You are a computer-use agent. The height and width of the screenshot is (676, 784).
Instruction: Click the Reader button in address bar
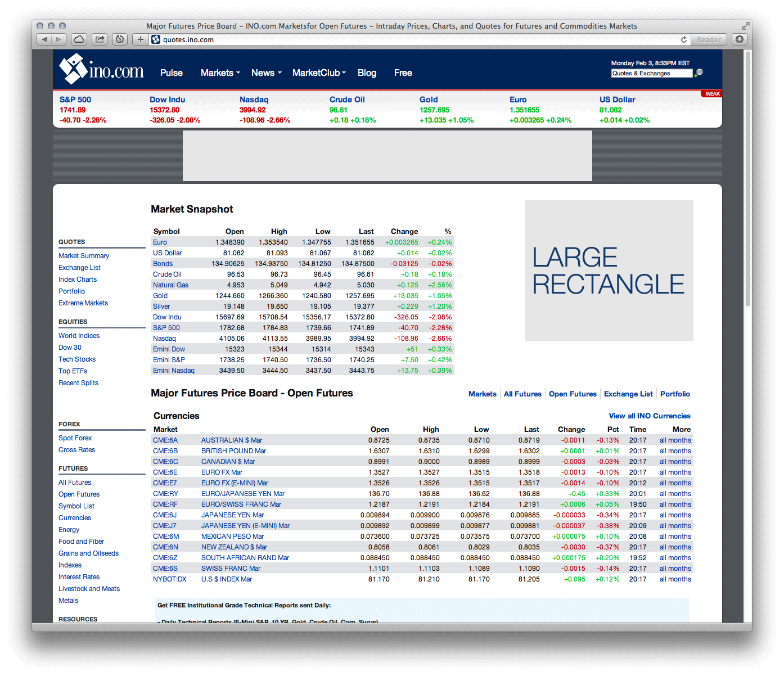click(x=708, y=39)
